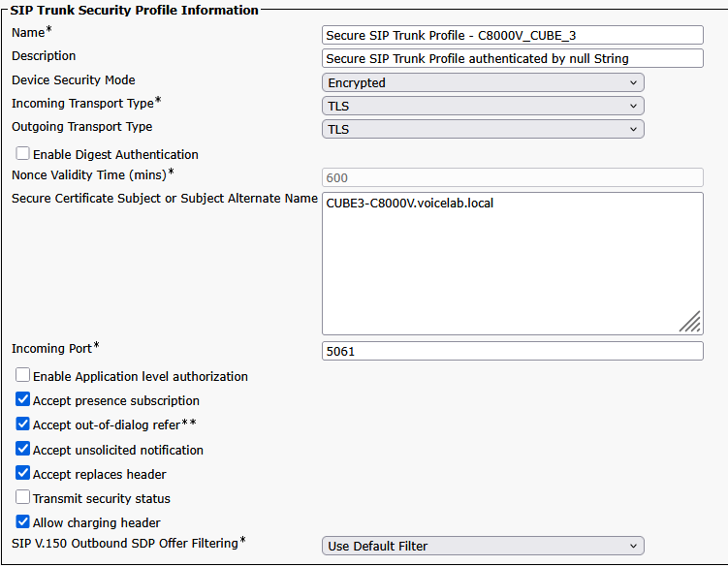This screenshot has width=728, height=566.
Task: Enable Transmit security status
Action: (x=23, y=498)
